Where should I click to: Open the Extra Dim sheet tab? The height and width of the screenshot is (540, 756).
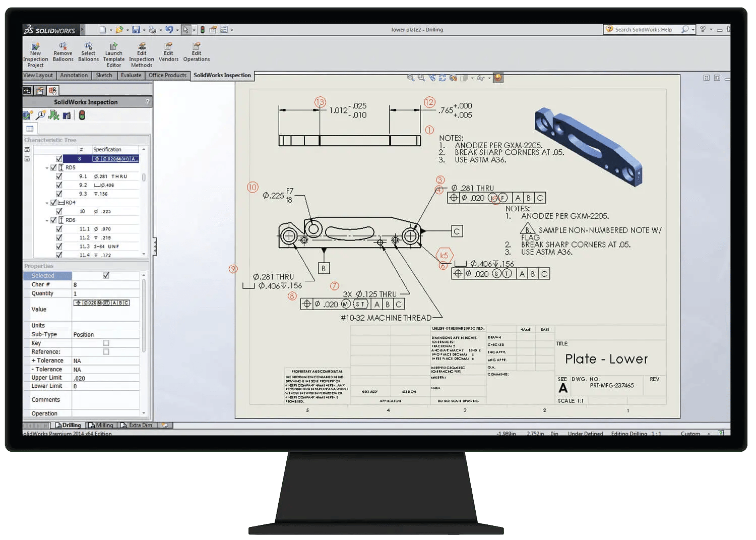click(x=137, y=425)
